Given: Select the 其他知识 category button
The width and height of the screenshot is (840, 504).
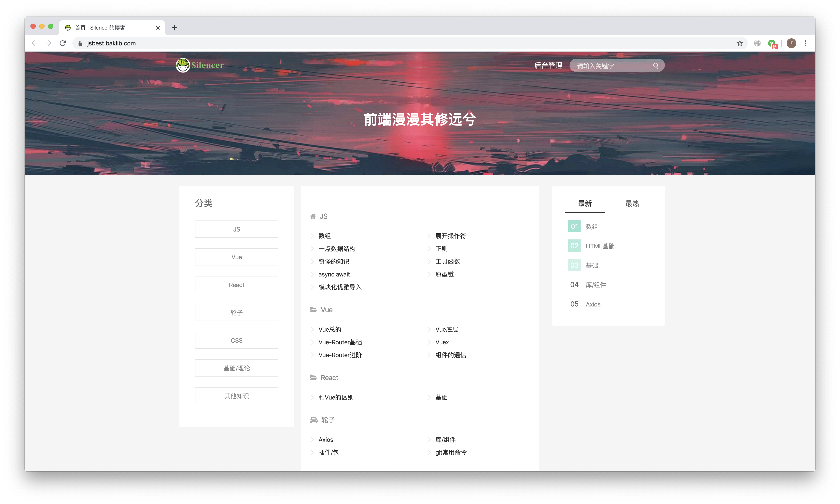Looking at the screenshot, I should tap(236, 396).
